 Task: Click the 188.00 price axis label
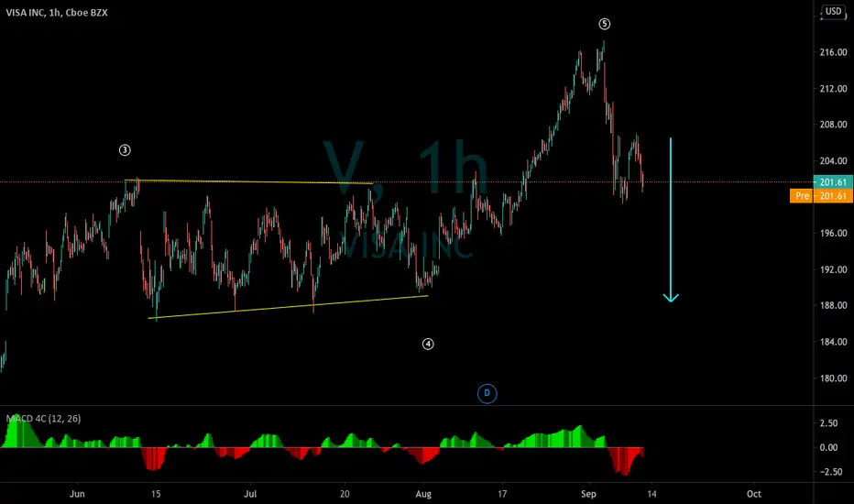(833, 305)
